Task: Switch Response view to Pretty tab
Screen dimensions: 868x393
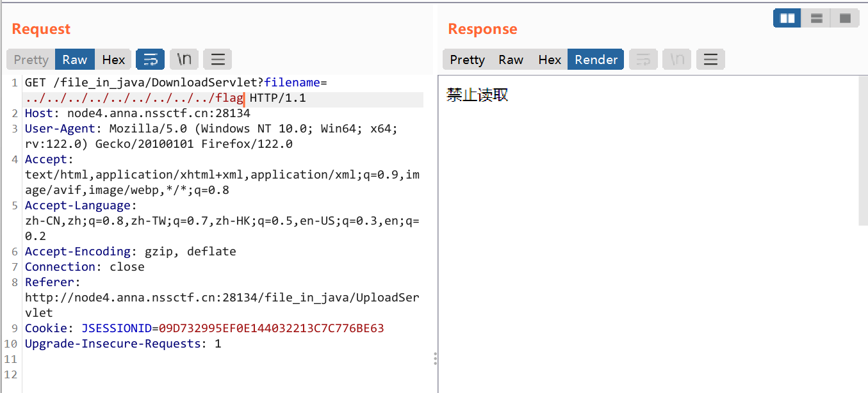Action: [467, 60]
